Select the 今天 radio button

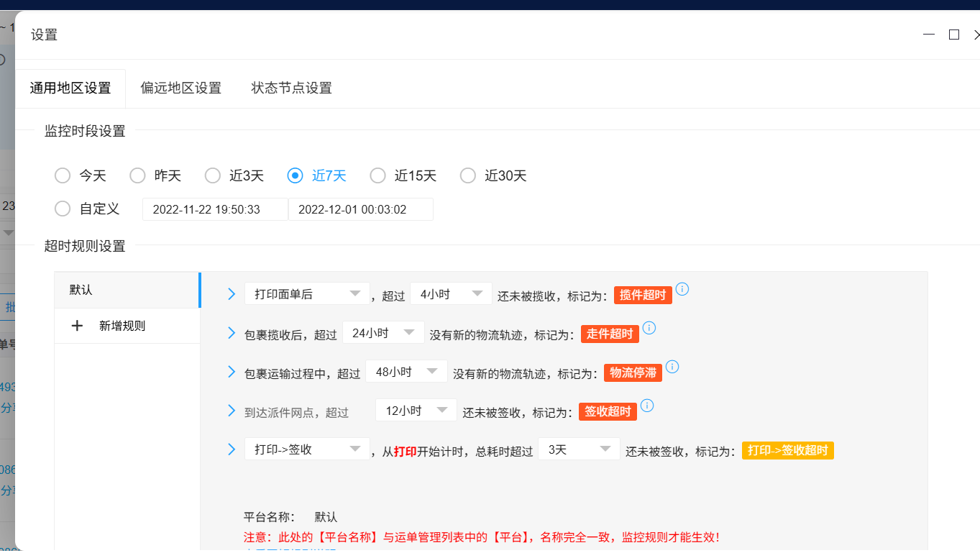tap(63, 175)
